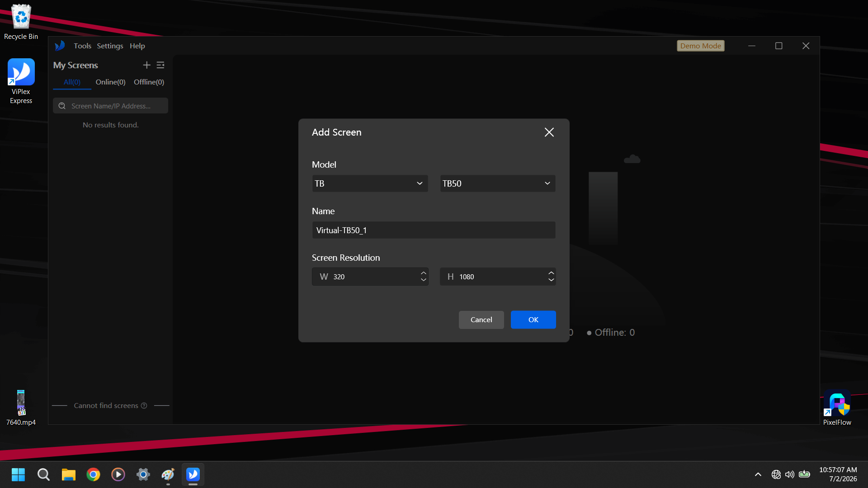This screenshot has height=488, width=868.
Task: Open the Windows Start menu
Action: tap(18, 474)
